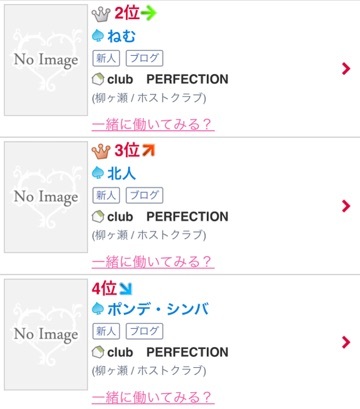Screen dimensions: 360x409
Task: Open the ポンデ・シンバ name link
Action: click(x=158, y=309)
